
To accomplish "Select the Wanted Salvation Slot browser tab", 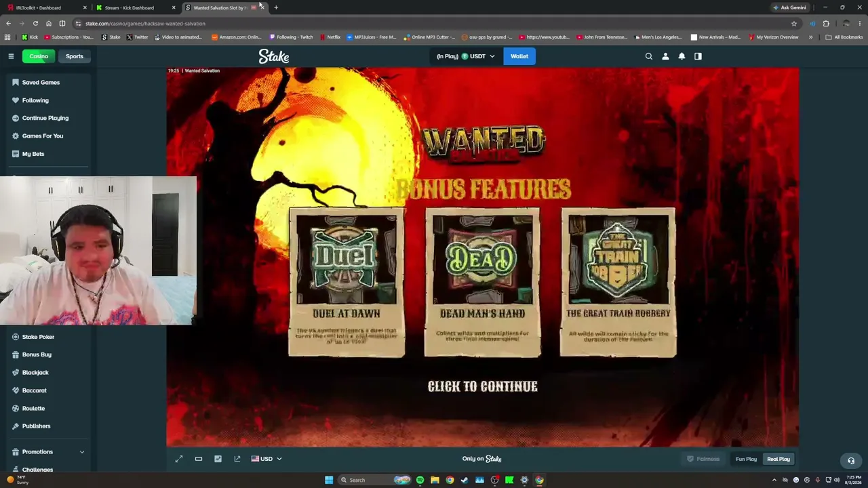I will coord(224,7).
